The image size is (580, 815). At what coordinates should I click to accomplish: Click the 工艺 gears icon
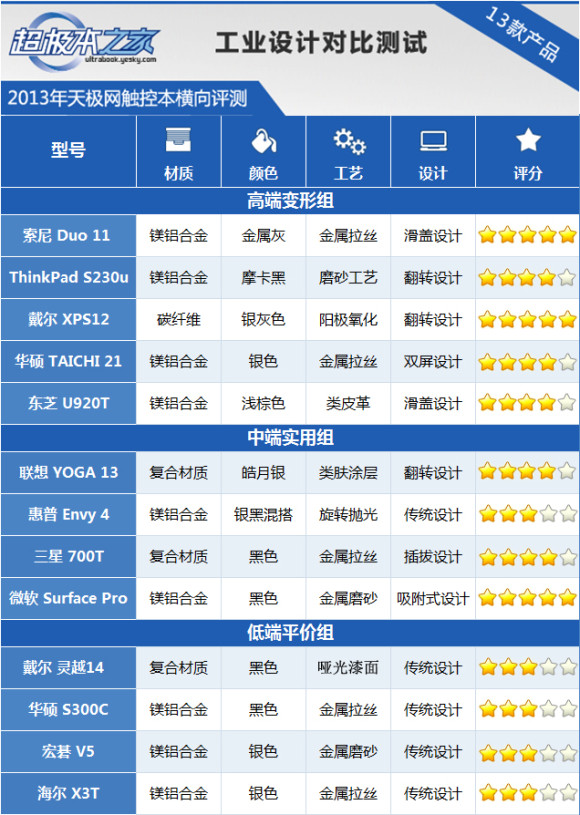click(x=349, y=141)
